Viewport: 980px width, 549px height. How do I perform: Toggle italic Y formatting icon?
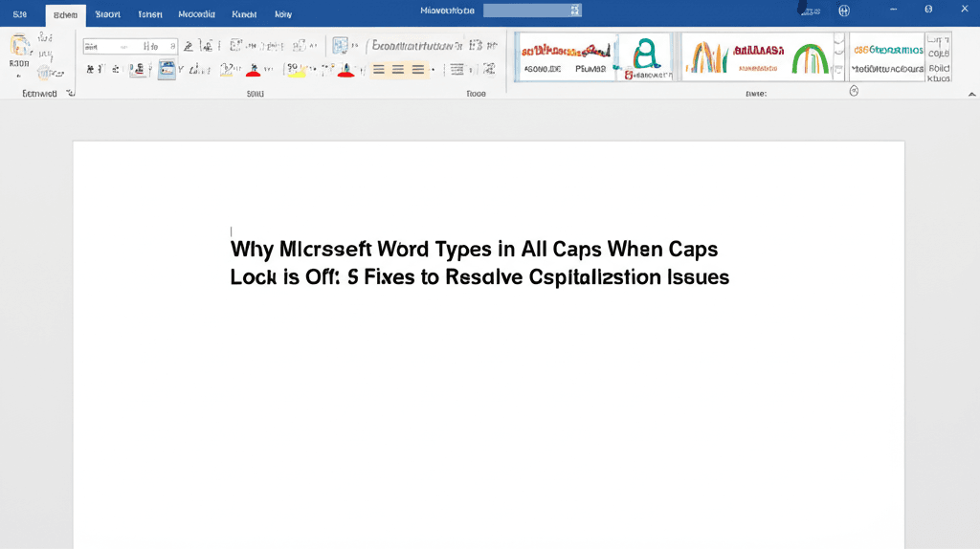(181, 69)
